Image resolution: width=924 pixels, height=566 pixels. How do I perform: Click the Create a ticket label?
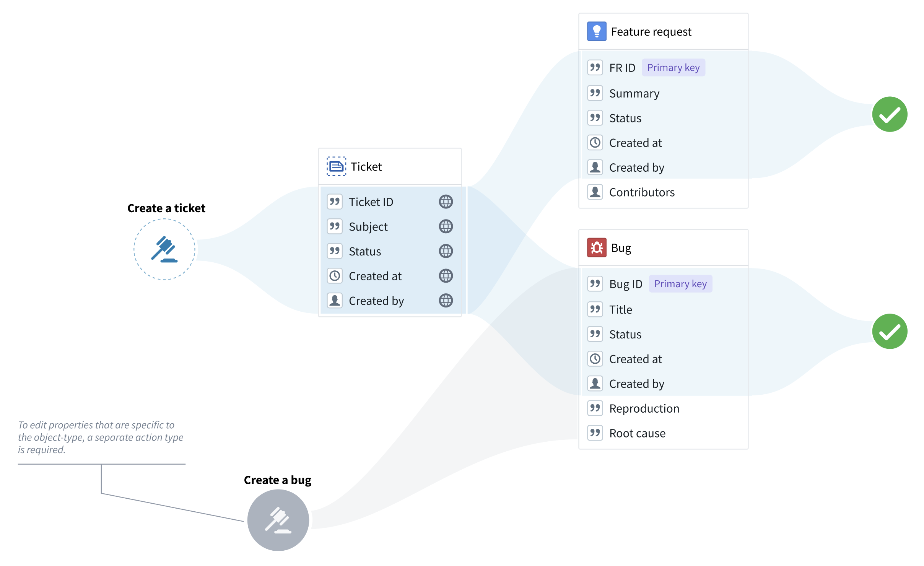tap(166, 208)
